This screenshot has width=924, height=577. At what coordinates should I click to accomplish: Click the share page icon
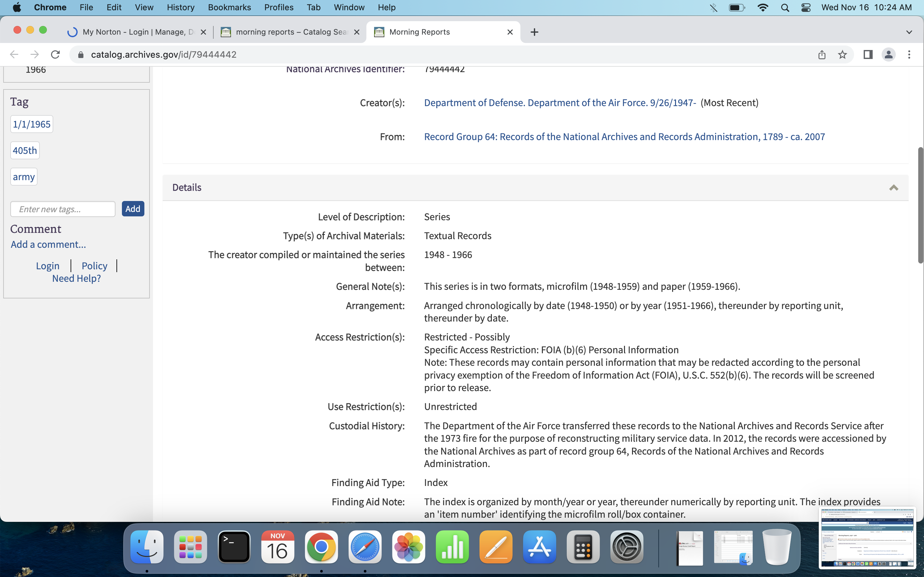click(x=822, y=54)
